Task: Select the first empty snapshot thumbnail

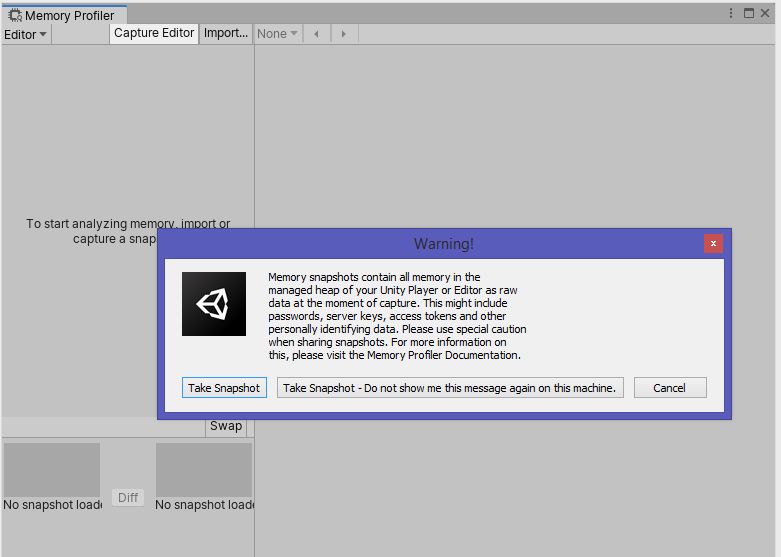Action: tap(52, 470)
